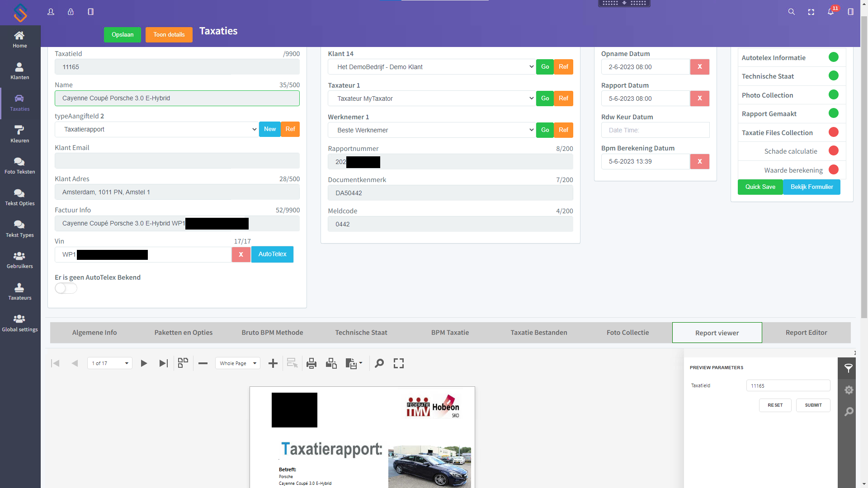Expand typeAangifteId Taxatierapport dropdown
This screenshot has height=488, width=868.
click(x=156, y=129)
